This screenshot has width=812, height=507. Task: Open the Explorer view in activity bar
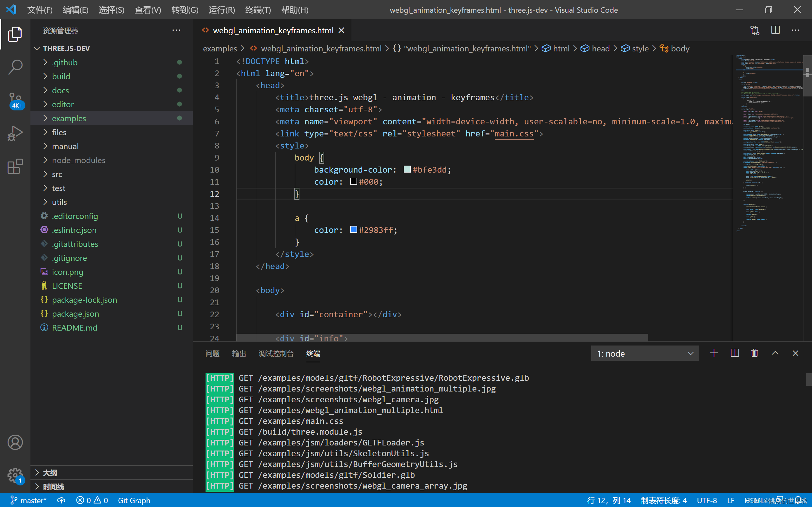(x=15, y=34)
